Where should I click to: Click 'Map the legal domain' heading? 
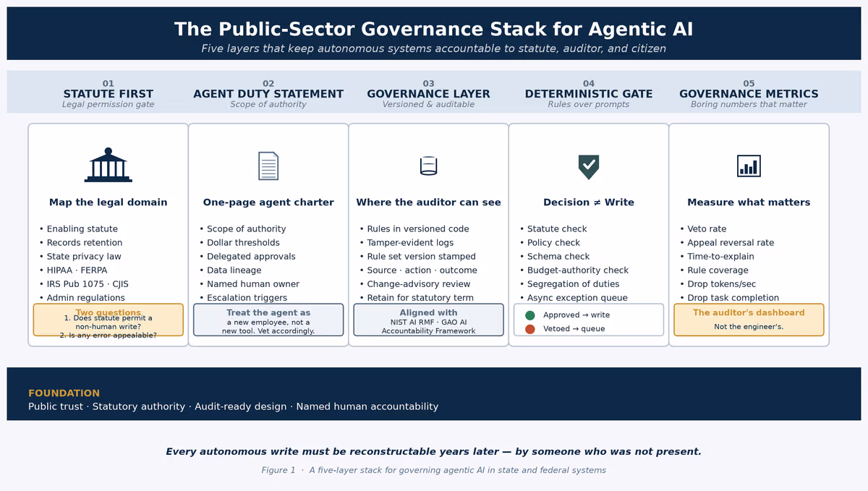click(x=108, y=202)
